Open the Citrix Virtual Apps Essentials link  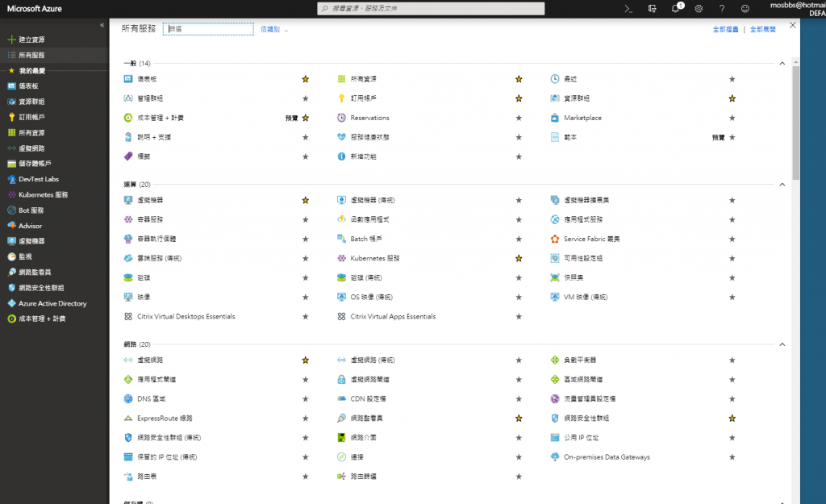(x=393, y=317)
